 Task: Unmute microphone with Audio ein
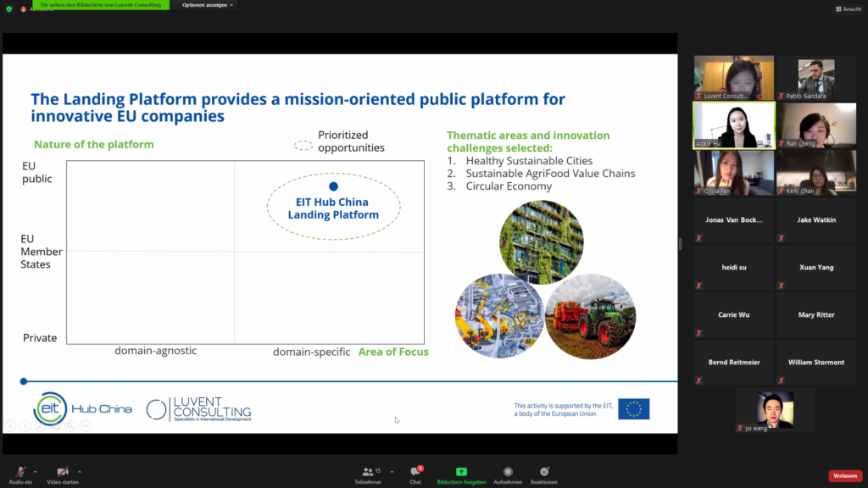pyautogui.click(x=20, y=472)
